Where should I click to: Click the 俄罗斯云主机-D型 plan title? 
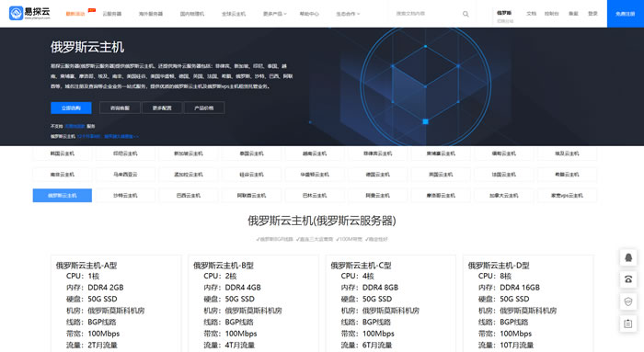coord(499,266)
